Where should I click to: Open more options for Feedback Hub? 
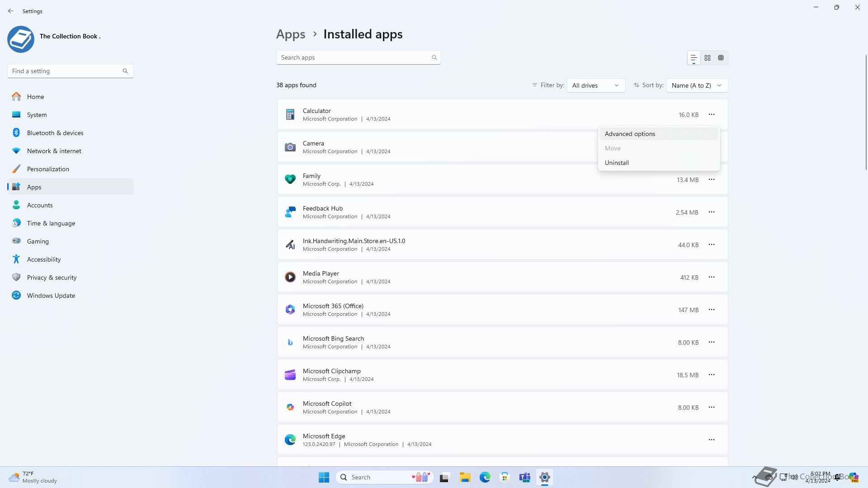711,212
